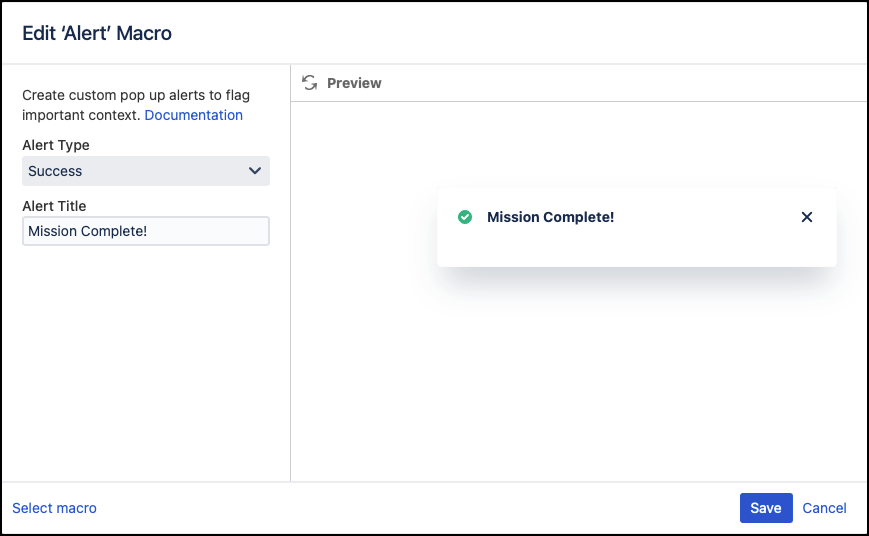Select the Alert Title field label

point(54,206)
